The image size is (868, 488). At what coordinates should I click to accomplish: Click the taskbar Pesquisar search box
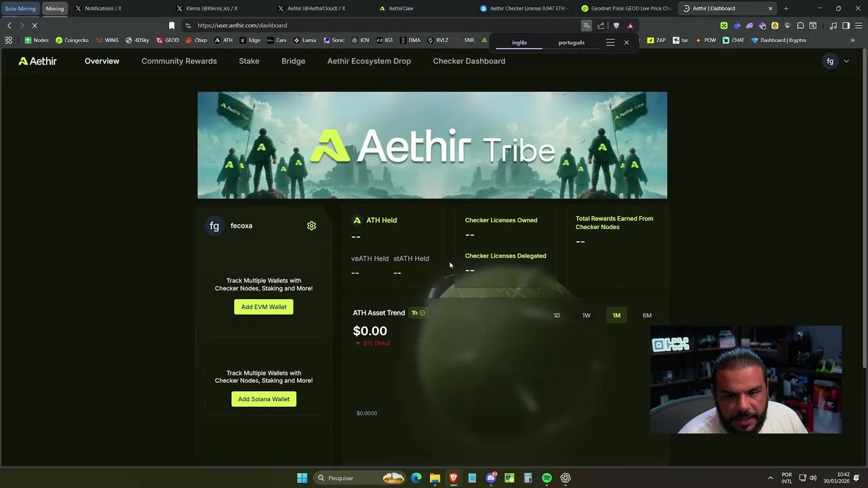point(359,478)
